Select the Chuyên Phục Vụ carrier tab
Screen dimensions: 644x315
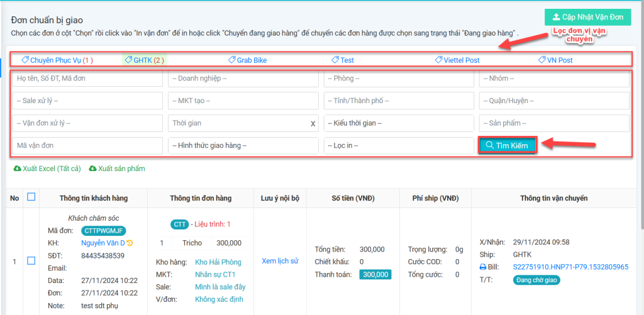(x=57, y=60)
